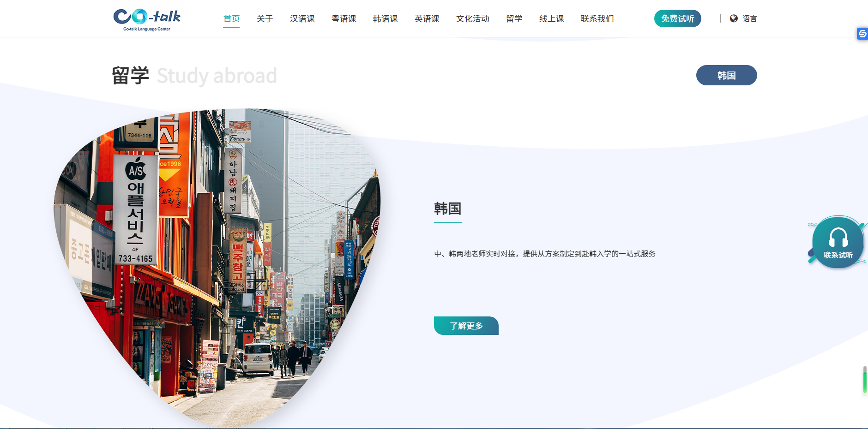This screenshot has width=868, height=429.
Task: Open the 文化活动 cultural activities menu
Action: point(472,19)
